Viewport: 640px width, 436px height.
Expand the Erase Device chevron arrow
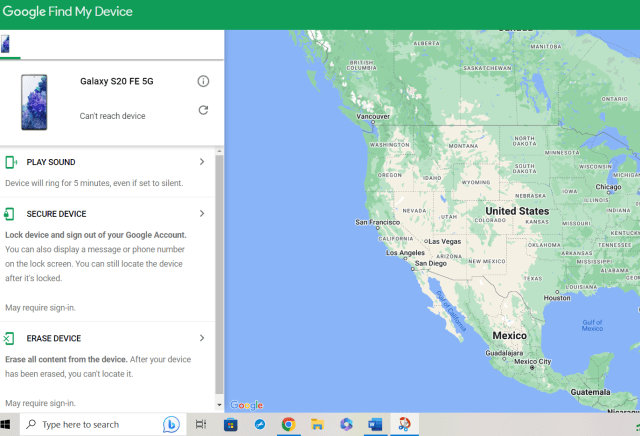point(202,338)
